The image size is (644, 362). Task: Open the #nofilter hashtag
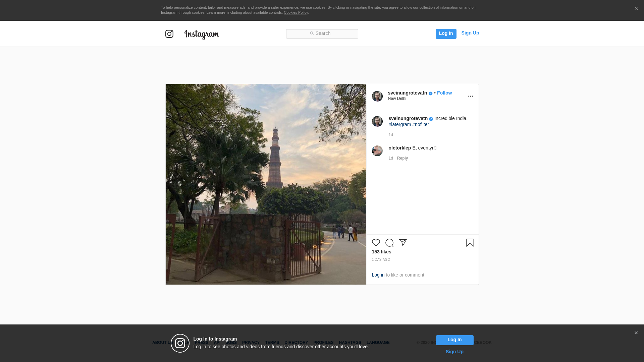[x=420, y=124]
